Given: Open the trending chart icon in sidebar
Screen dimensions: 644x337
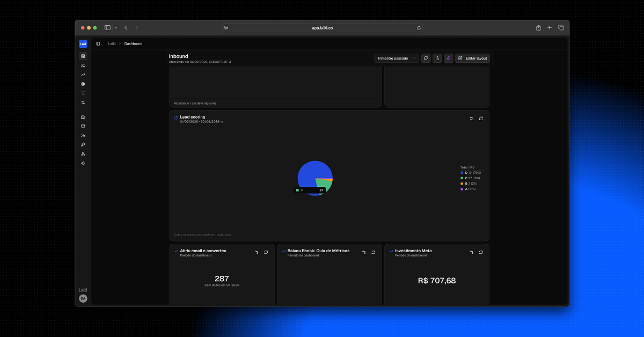Looking at the screenshot, I should pos(83,75).
